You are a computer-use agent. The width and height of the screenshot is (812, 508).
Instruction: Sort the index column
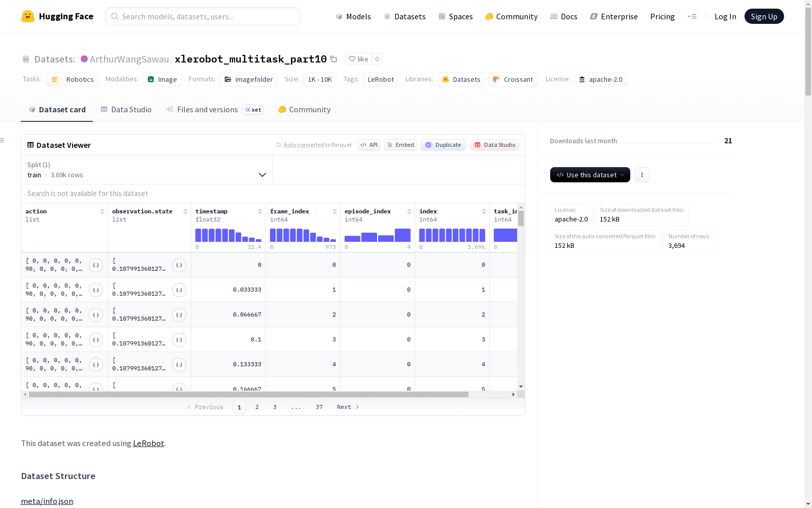(484, 211)
